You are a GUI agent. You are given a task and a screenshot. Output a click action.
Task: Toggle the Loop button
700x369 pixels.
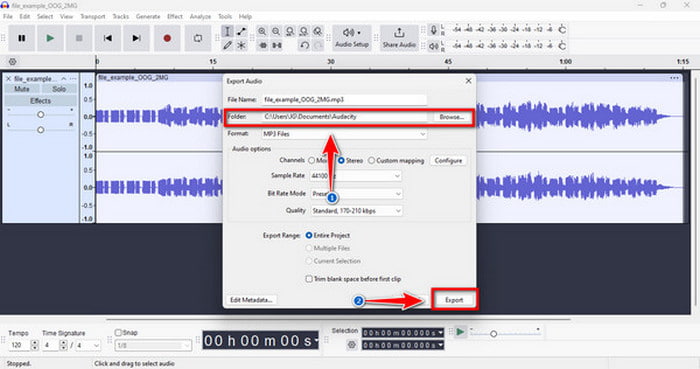point(198,38)
